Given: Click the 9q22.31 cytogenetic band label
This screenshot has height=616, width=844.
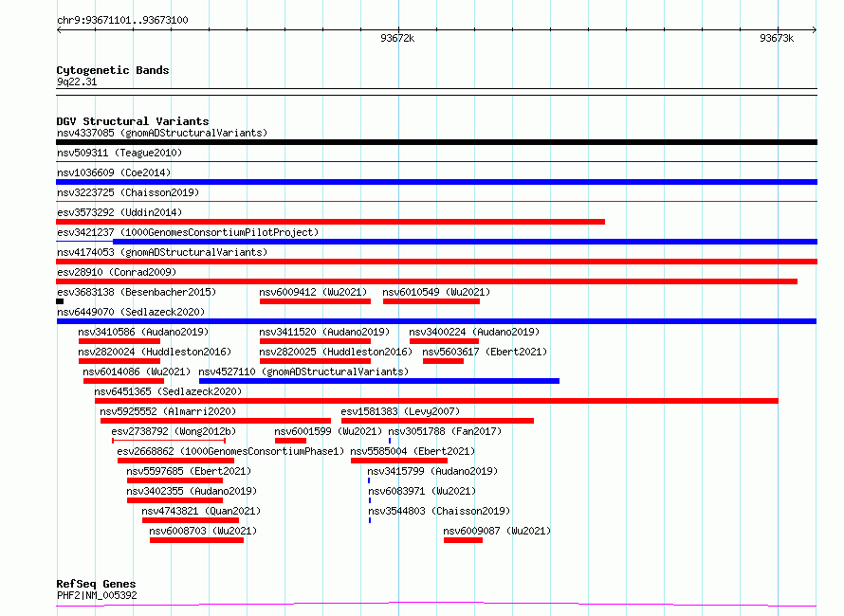Looking at the screenshot, I should tap(77, 82).
